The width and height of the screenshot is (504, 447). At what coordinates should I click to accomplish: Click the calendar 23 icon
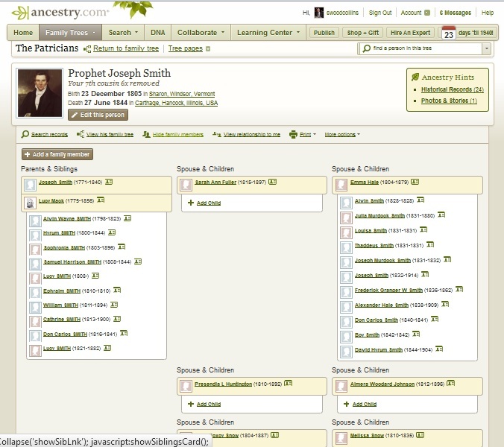click(449, 33)
